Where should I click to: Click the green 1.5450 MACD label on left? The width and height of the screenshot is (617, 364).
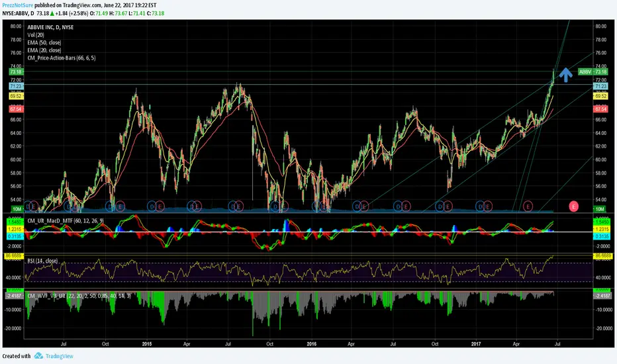(x=14, y=222)
